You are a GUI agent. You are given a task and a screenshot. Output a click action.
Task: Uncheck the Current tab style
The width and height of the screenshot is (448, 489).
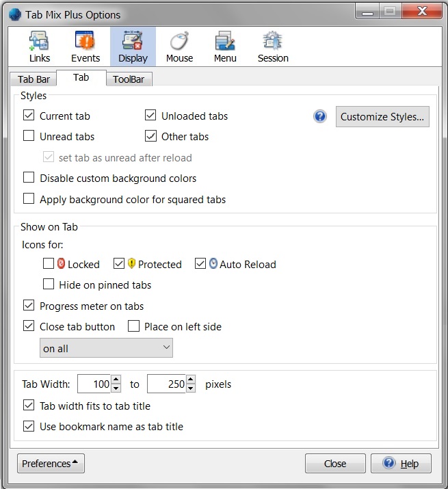tap(29, 115)
